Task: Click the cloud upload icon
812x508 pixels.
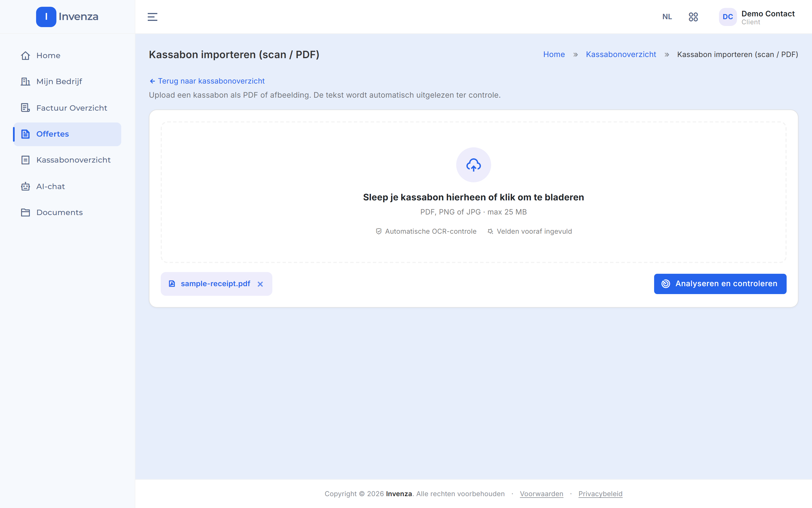Action: (x=473, y=165)
